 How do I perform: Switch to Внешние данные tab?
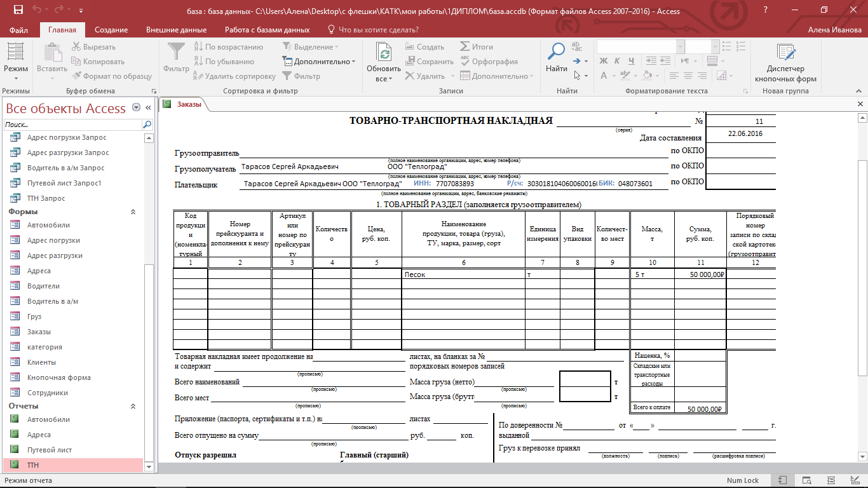(176, 30)
